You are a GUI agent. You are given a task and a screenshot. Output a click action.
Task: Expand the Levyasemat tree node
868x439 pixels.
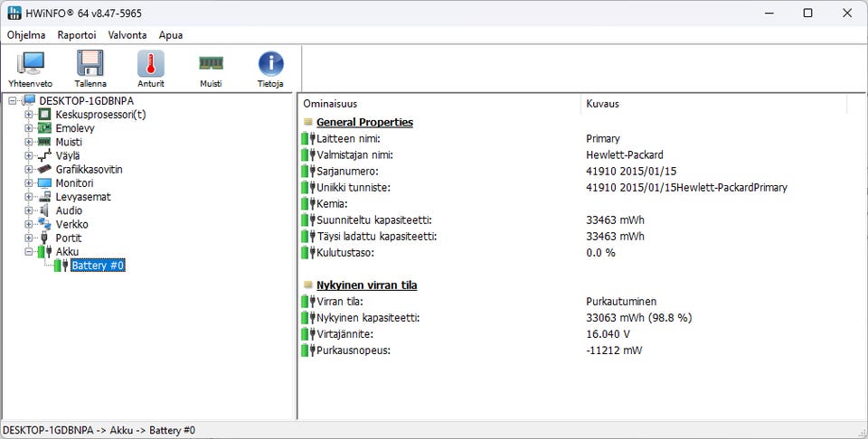[x=29, y=197]
